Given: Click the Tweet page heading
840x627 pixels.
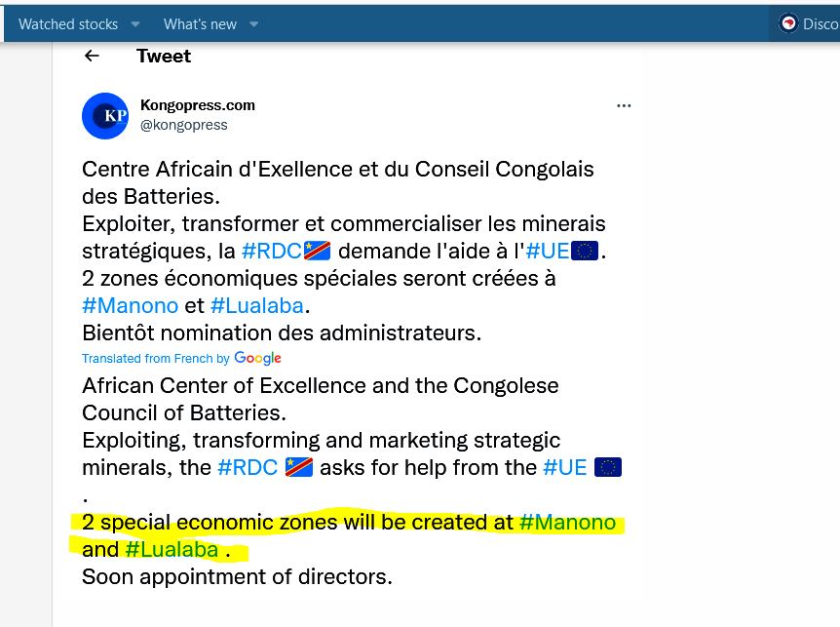Looking at the screenshot, I should pyautogui.click(x=164, y=56).
